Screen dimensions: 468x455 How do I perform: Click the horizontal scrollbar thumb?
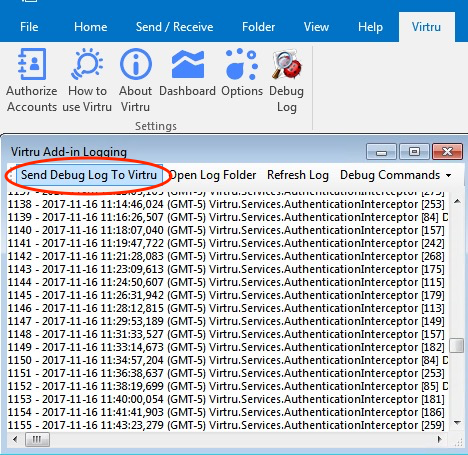click(37, 440)
